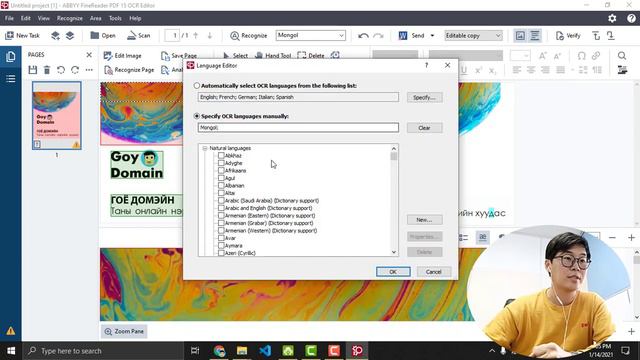Click the Verify button
Image resolution: width=640 pixels, height=360 pixels.
[x=568, y=36]
